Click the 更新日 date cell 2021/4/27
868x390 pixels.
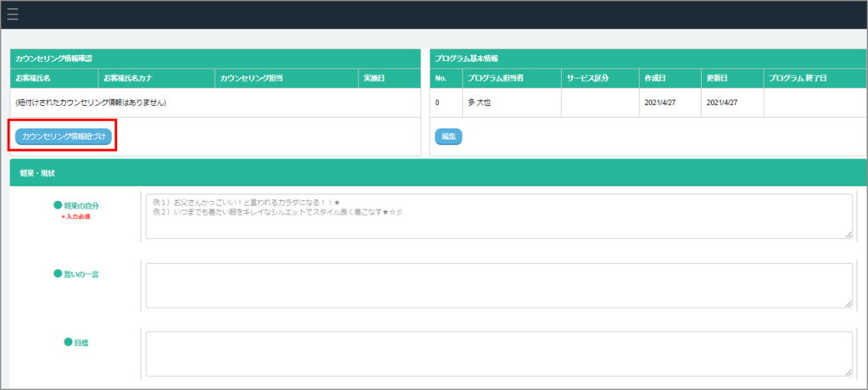click(x=722, y=103)
